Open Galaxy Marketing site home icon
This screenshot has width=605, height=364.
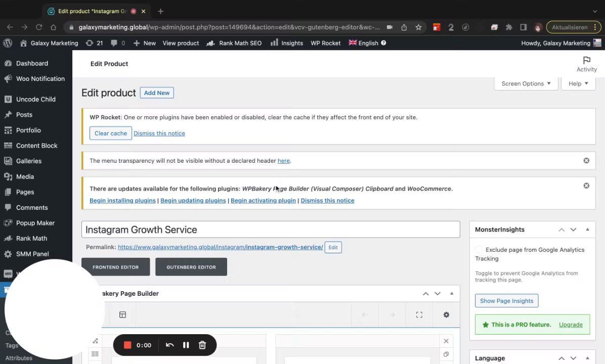click(x=24, y=43)
